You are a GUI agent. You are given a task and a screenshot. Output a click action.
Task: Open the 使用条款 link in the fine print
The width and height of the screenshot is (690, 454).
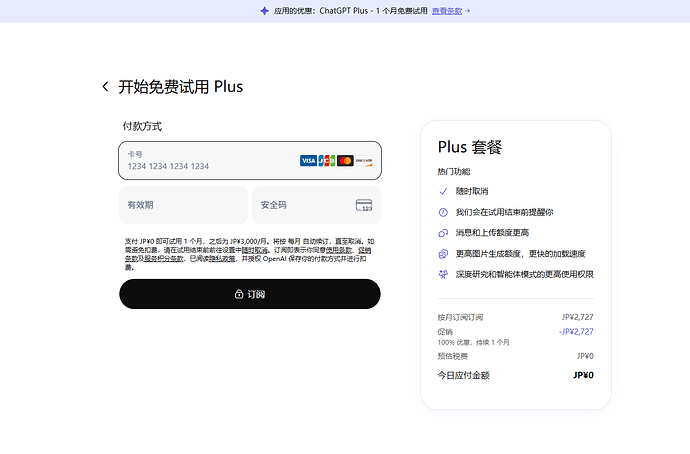point(338,250)
